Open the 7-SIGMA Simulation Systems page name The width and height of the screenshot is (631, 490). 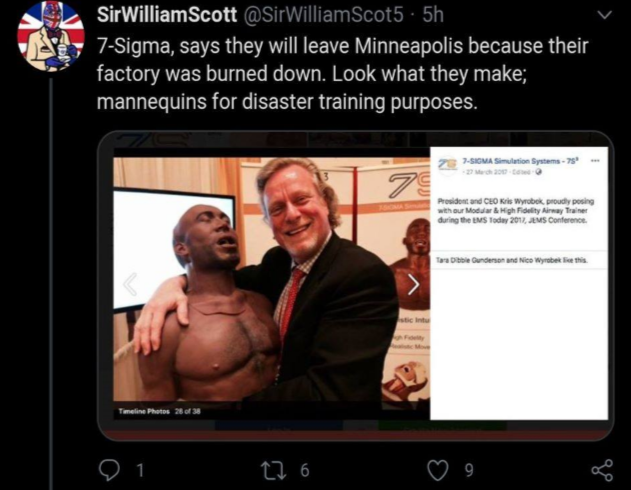[x=520, y=161]
